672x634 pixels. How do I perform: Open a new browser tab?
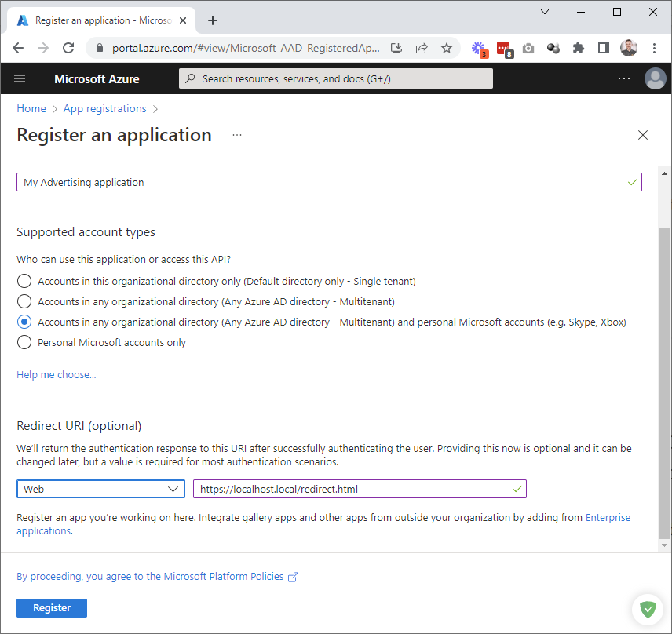pyautogui.click(x=213, y=20)
